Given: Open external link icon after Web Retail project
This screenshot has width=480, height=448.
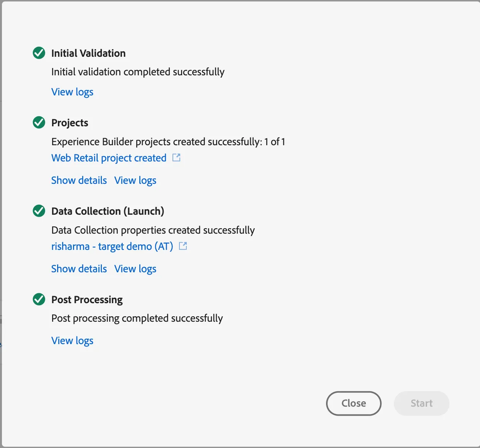Looking at the screenshot, I should 176,158.
